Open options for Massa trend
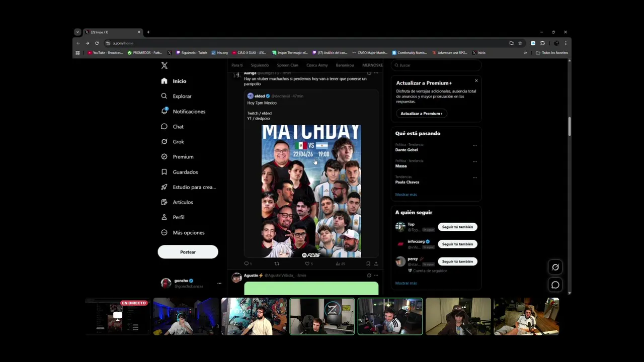The image size is (644, 362). (474, 161)
